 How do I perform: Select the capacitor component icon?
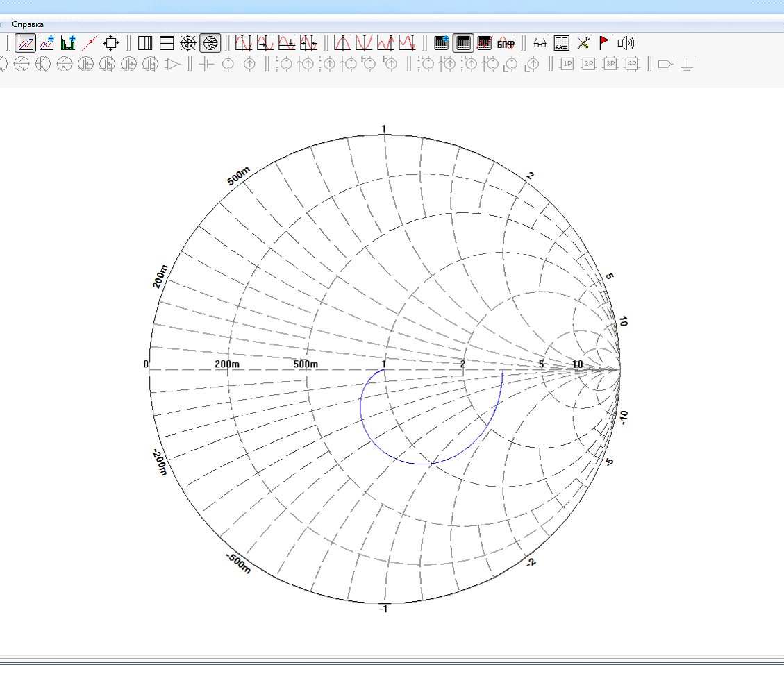206,64
